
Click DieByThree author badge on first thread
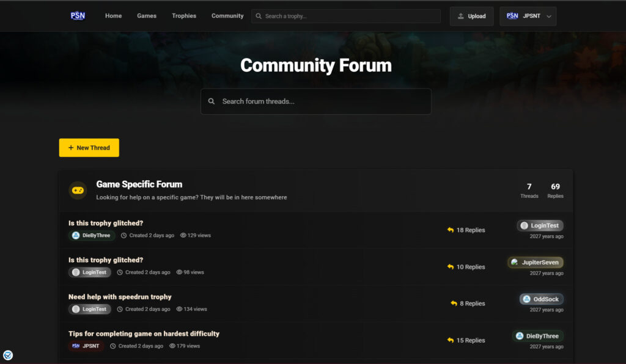pos(92,235)
